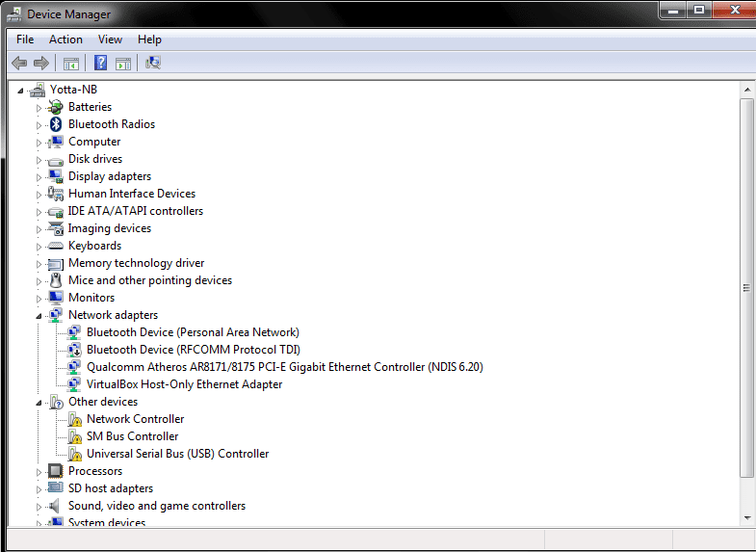
Task: Click the adapter icon for VirtualBox Host-Only Ethernet
Action: [x=74, y=384]
